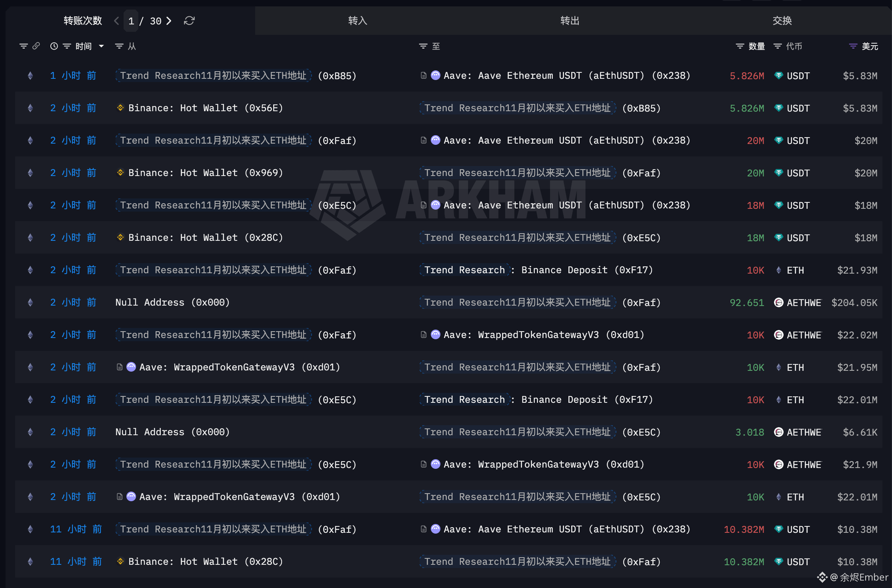This screenshot has width=892, height=588.
Task: Go to previous page of transfers
Action: pos(116,21)
